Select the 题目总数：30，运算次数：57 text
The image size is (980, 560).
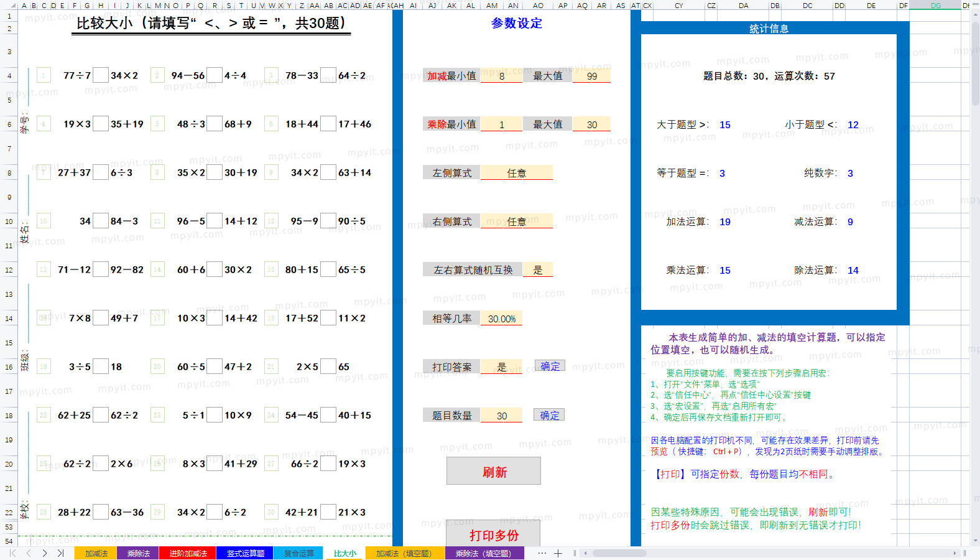[769, 76]
